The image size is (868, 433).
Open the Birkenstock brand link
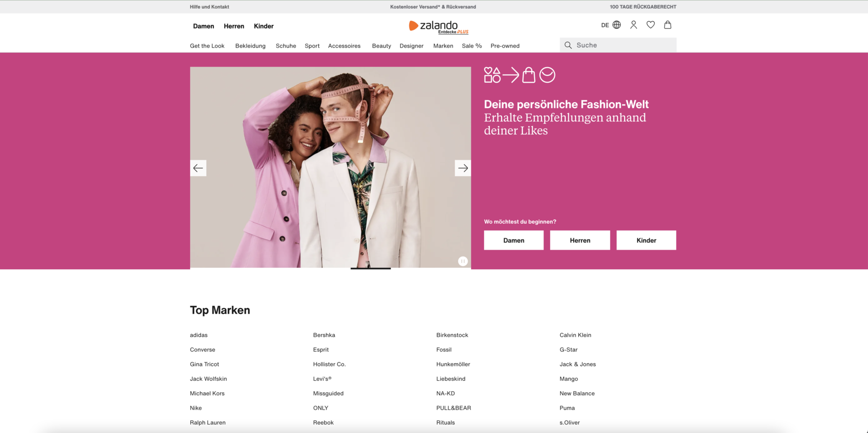coord(452,335)
